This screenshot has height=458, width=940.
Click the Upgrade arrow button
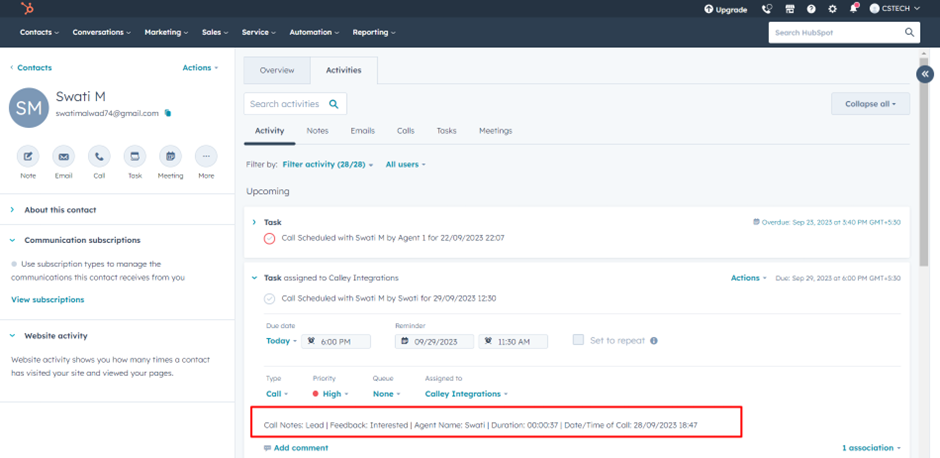(x=725, y=10)
